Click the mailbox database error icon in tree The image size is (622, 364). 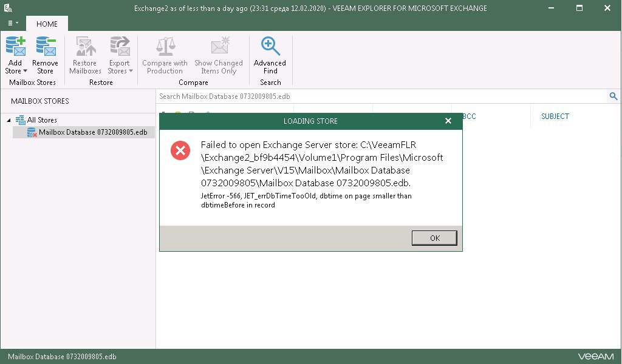32,132
